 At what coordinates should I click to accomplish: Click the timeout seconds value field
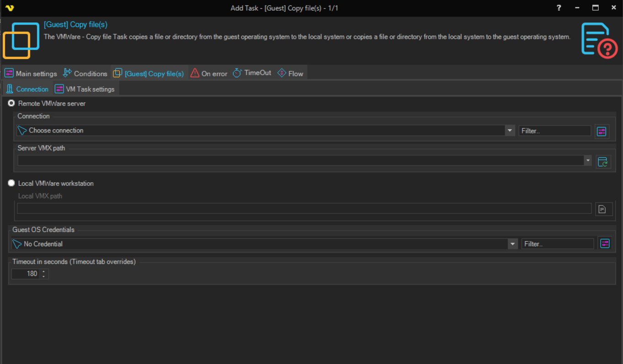(x=26, y=274)
